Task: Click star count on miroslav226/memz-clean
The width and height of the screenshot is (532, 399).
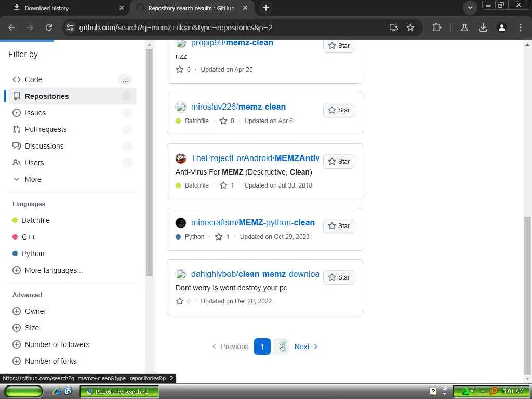Action: click(x=227, y=121)
